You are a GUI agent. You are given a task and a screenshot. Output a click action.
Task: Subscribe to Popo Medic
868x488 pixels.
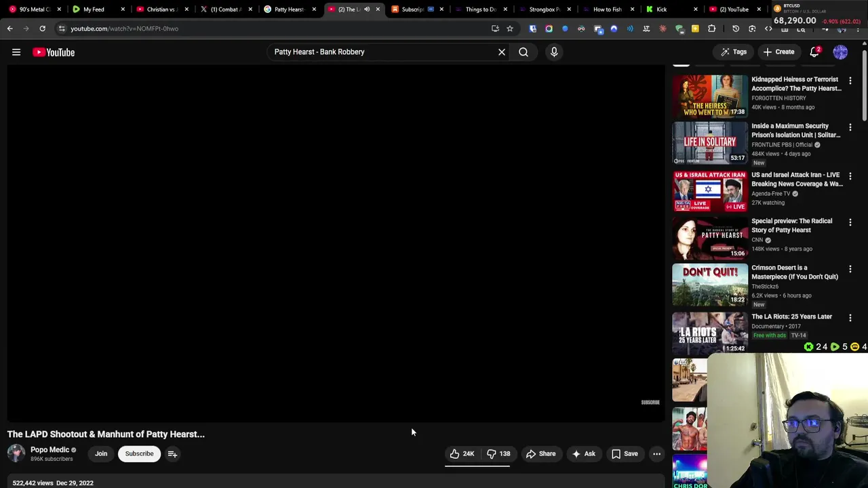pos(139,453)
